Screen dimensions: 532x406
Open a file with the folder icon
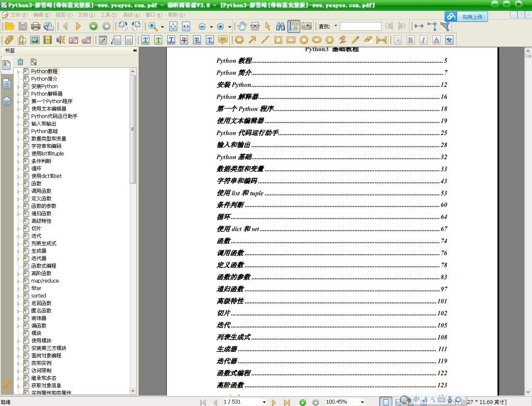[x=10, y=27]
